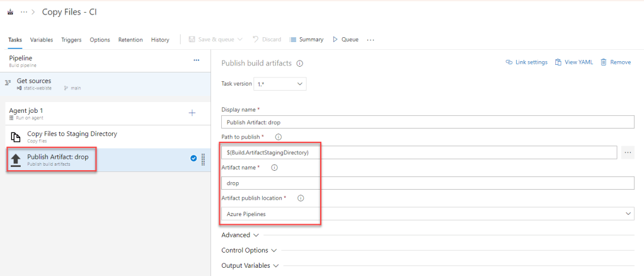Open the Triggers tab

pyautogui.click(x=71, y=40)
